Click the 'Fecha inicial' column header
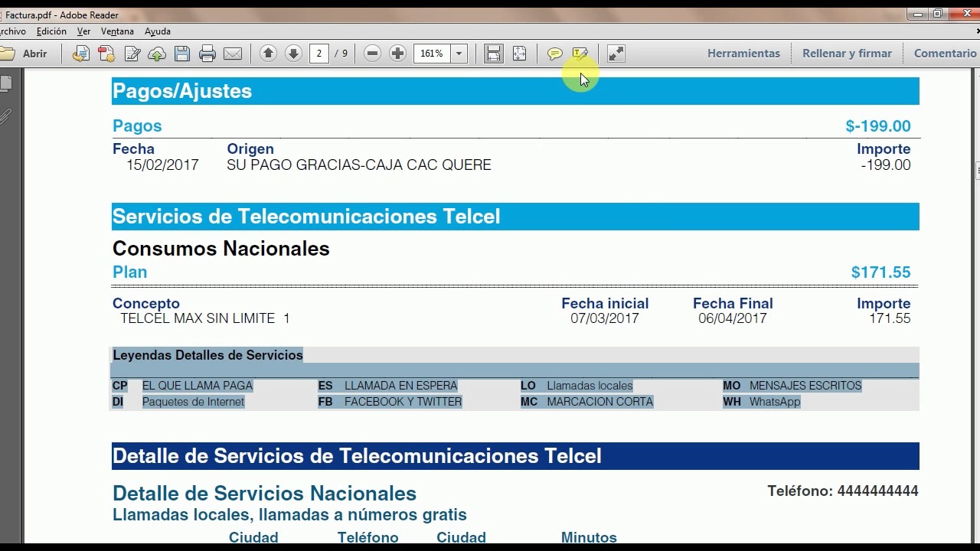This screenshot has height=551, width=980. click(x=605, y=304)
